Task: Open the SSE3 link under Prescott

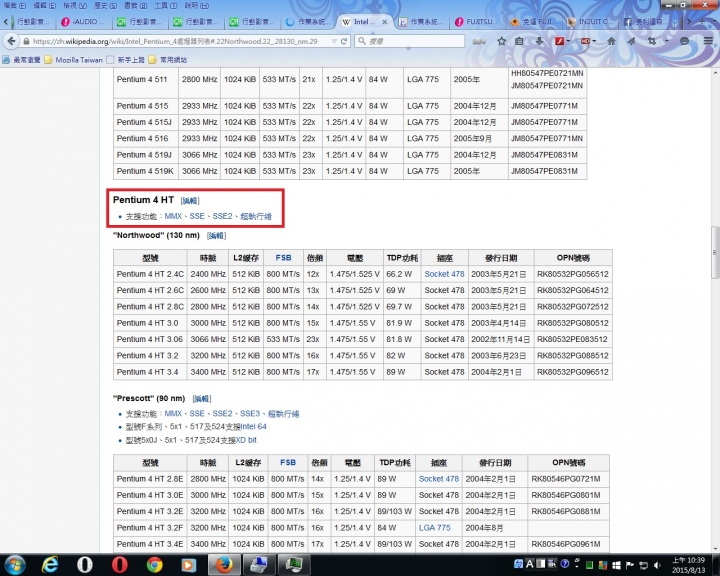Action: [250, 413]
